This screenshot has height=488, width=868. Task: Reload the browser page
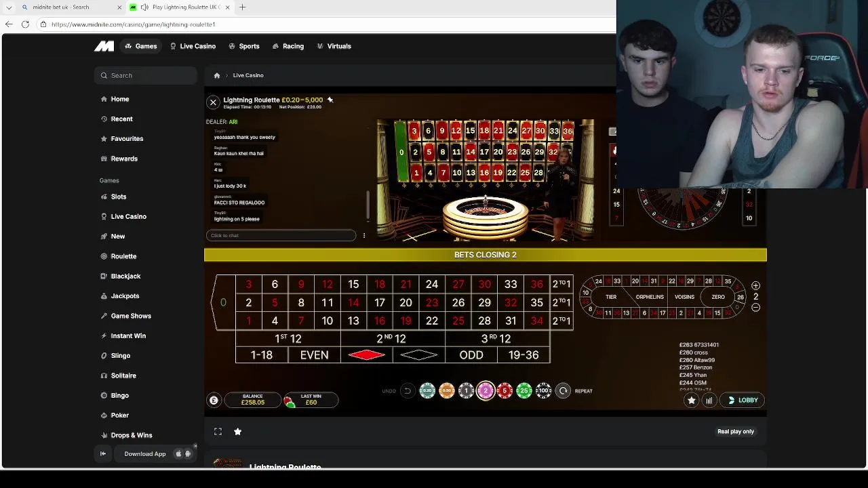(x=25, y=24)
